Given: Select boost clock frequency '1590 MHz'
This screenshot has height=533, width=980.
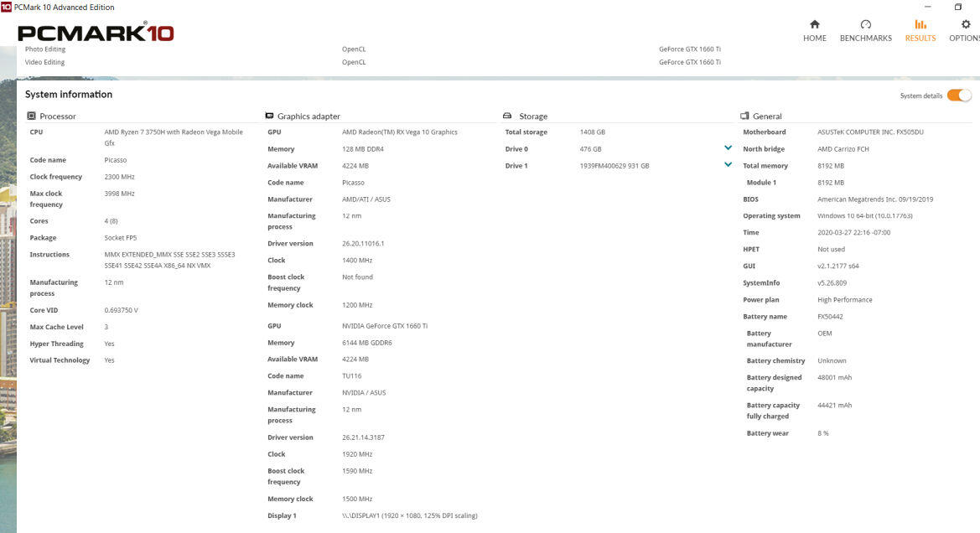Looking at the screenshot, I should pyautogui.click(x=357, y=471).
